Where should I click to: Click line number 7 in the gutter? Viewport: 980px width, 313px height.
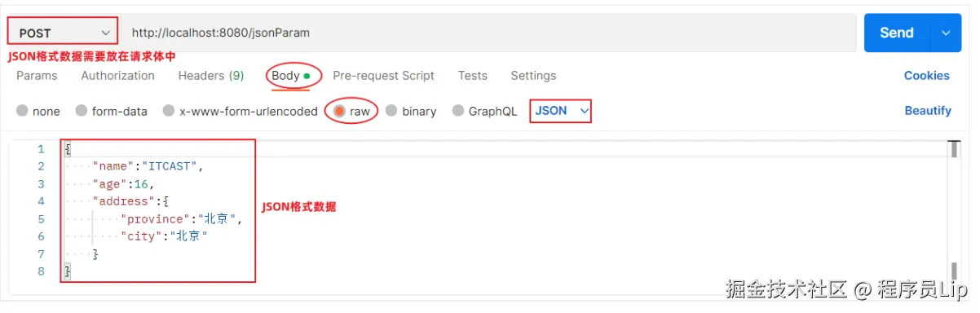pos(41,254)
